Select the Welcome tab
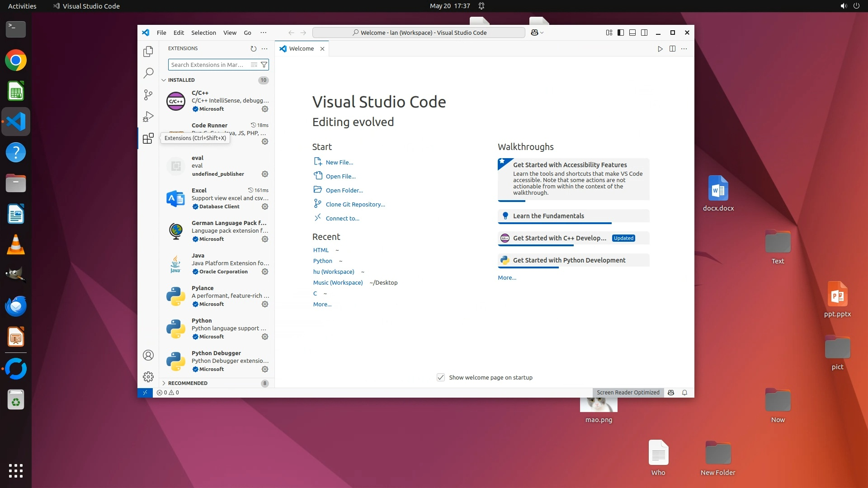The width and height of the screenshot is (868, 488). pos(301,48)
